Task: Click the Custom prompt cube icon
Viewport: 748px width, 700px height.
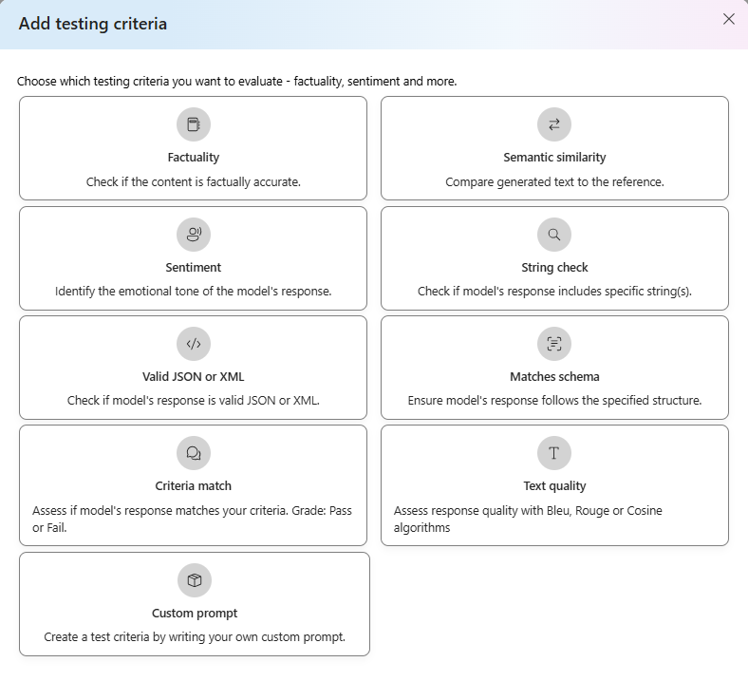Action: pos(195,580)
